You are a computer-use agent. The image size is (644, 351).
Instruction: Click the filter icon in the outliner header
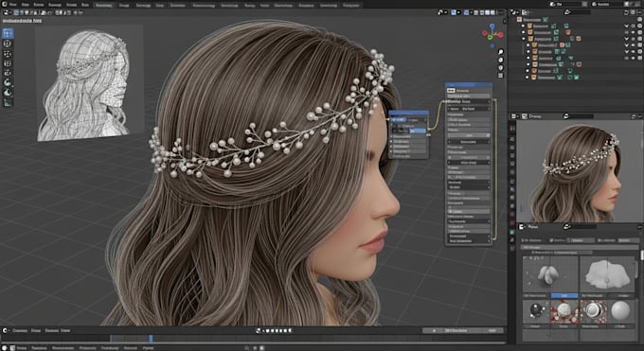coord(626,12)
